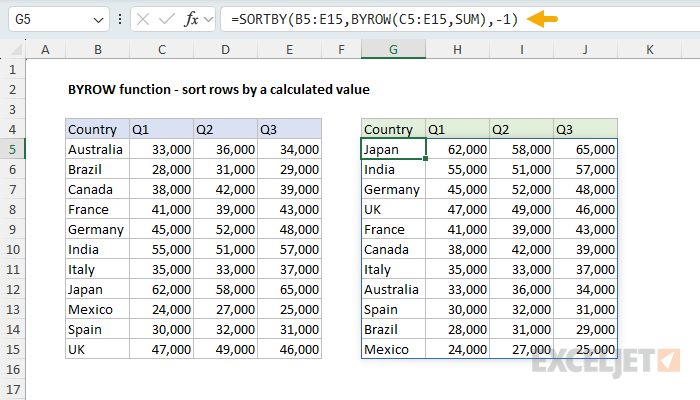Viewport: 700px width, 400px height.
Task: Click value 49,000 in column D
Action: pos(225,350)
